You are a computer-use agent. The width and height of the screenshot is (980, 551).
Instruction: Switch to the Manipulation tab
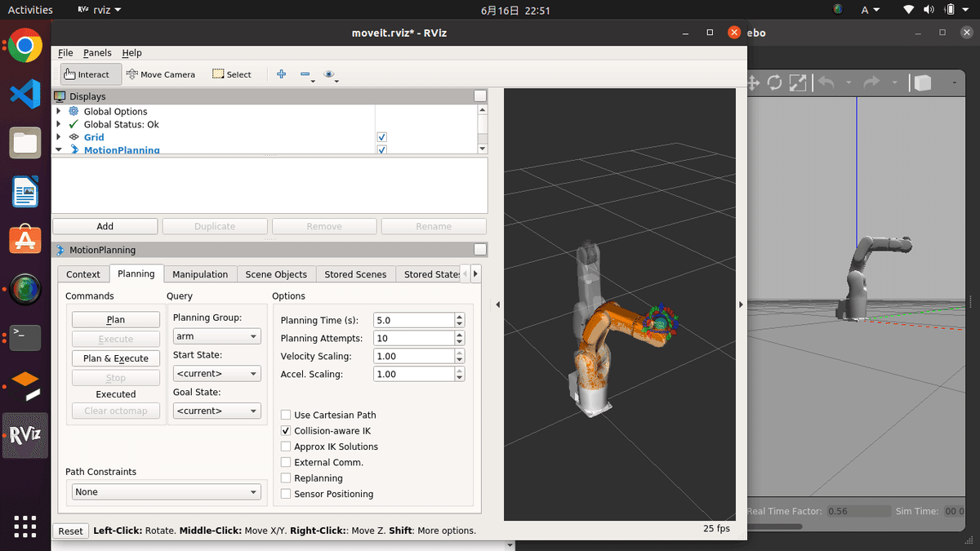pyautogui.click(x=200, y=274)
